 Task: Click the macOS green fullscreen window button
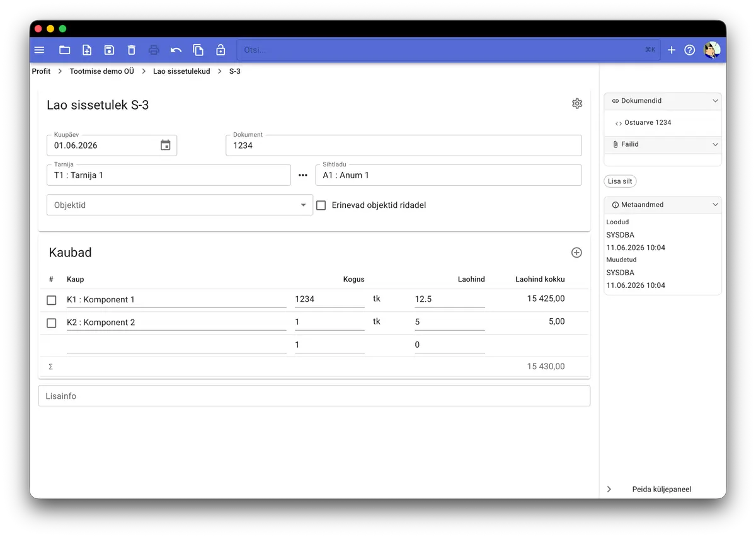(x=62, y=29)
